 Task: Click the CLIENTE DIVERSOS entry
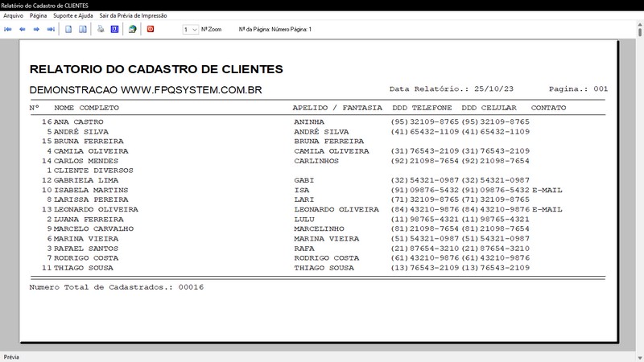click(93, 171)
